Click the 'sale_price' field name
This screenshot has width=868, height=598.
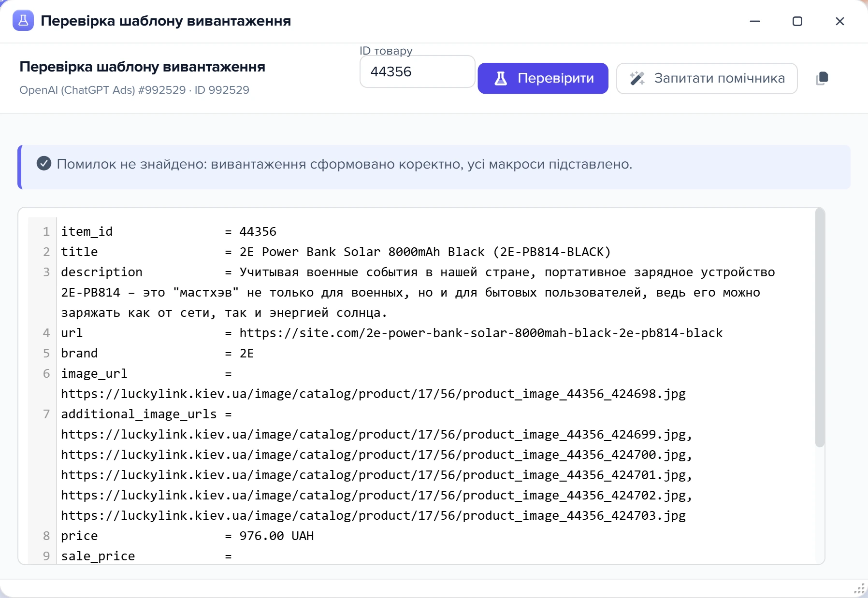[x=98, y=556]
